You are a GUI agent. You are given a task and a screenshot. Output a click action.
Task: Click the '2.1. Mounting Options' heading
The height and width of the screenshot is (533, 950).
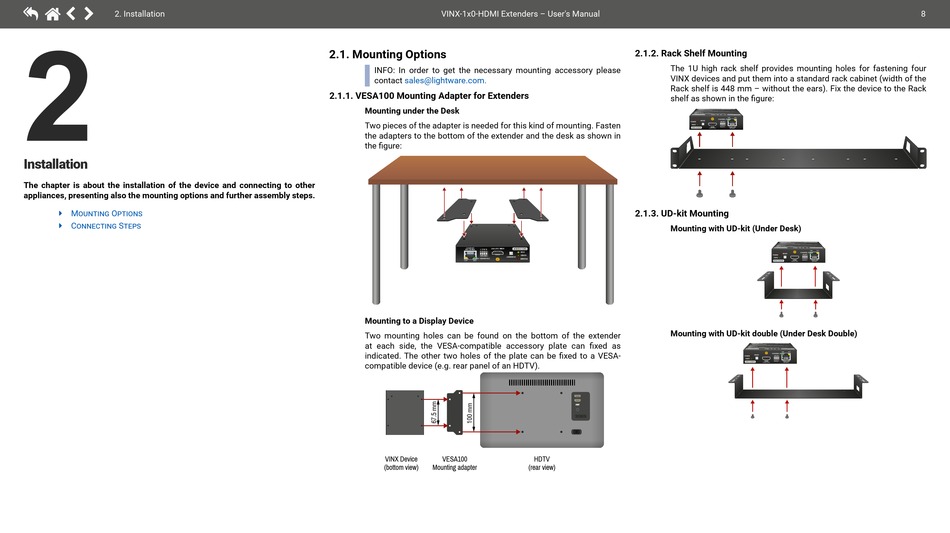(x=388, y=55)
